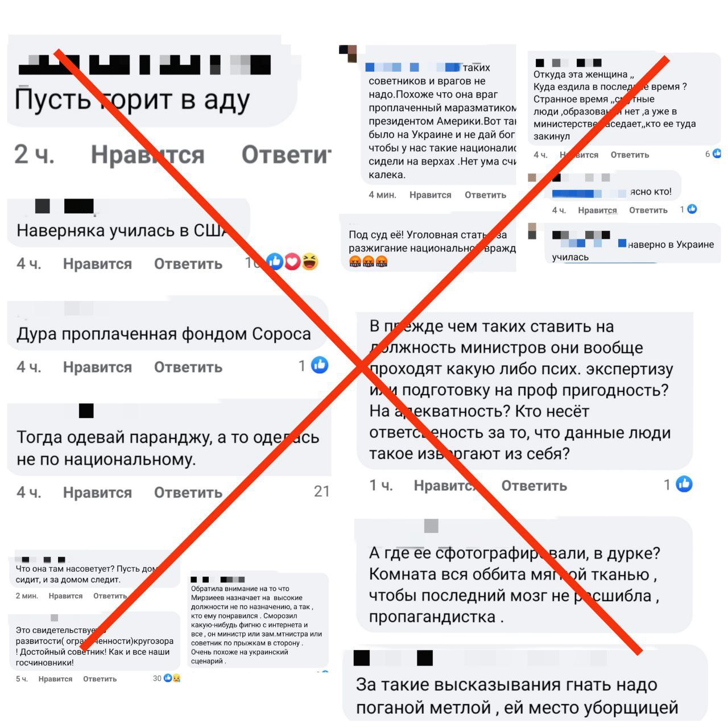Click Ответить under 'Тогда одевай паранджу' comment

tap(188, 493)
